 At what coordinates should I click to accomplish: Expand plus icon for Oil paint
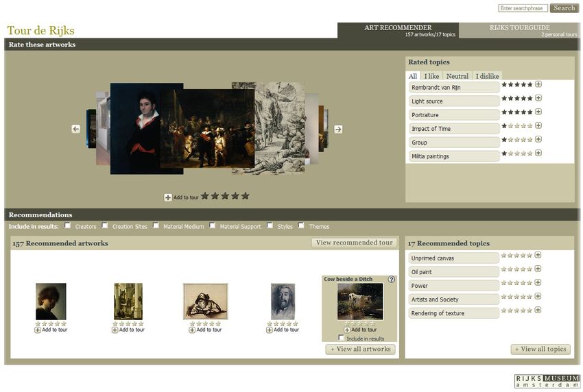[538, 269]
